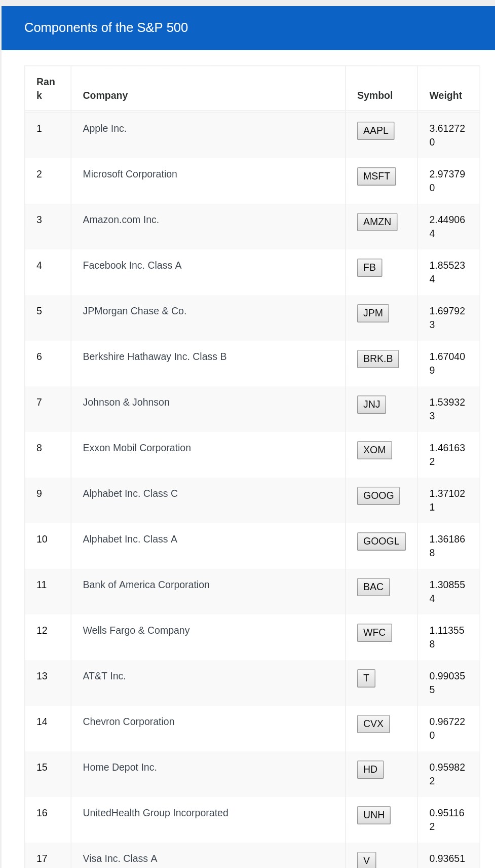This screenshot has height=868, width=495.
Task: Open the HD ticker button
Action: click(370, 770)
